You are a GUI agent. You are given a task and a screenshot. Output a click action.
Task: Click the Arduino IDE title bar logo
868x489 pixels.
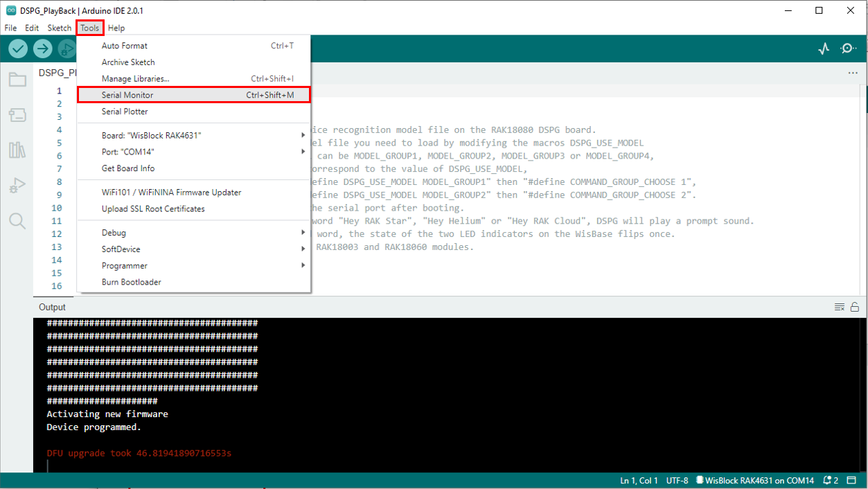pos(11,11)
